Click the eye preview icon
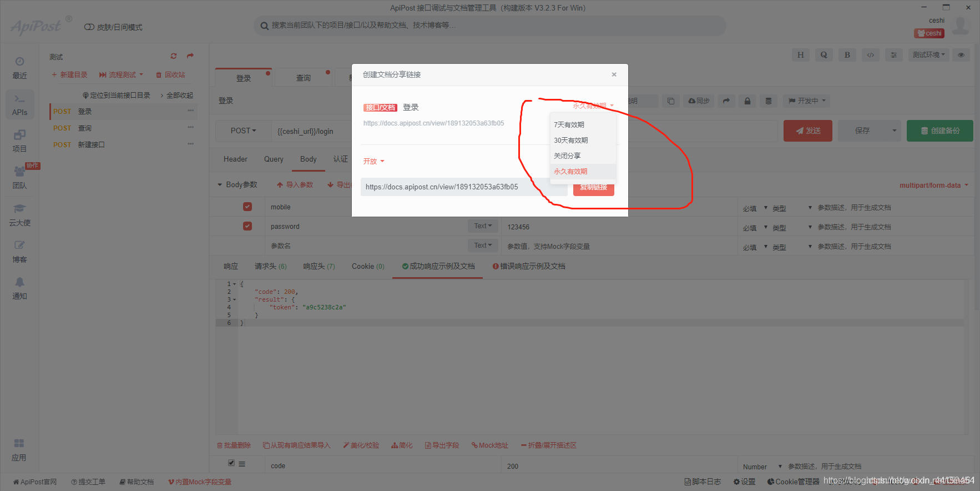 [x=961, y=55]
